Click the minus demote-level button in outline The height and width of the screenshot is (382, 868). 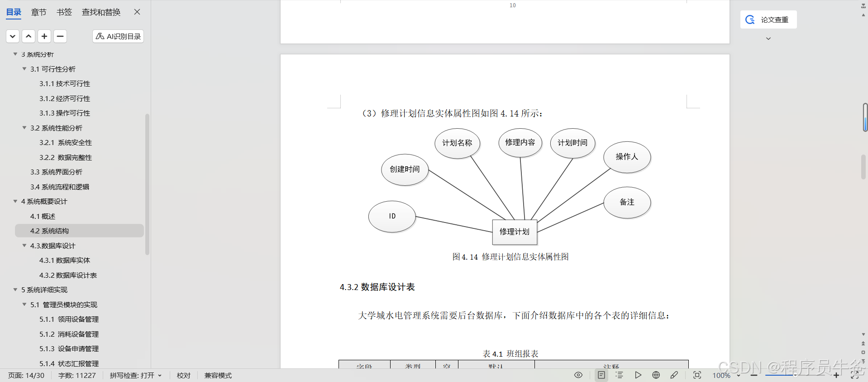click(60, 36)
